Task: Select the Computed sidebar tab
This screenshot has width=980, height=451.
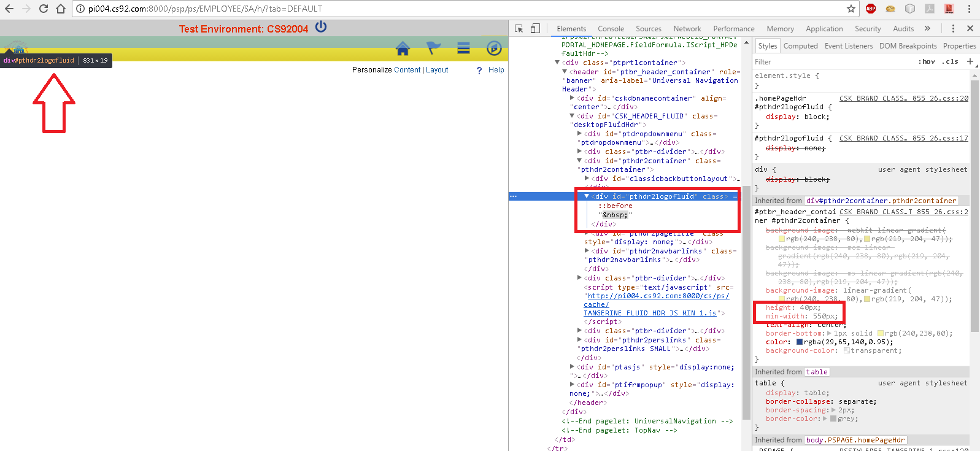Action: (x=800, y=46)
